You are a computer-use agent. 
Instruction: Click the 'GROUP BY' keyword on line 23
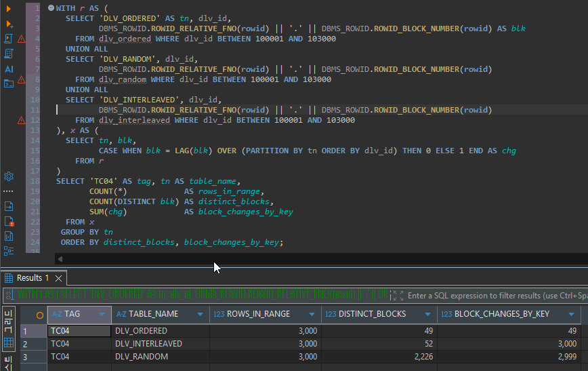coord(80,232)
